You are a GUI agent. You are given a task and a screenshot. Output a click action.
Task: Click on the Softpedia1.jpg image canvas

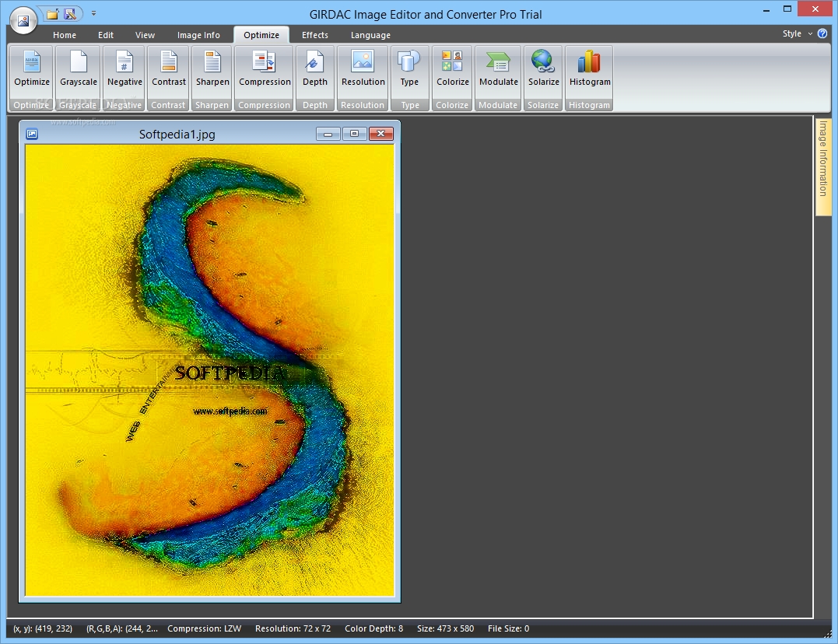point(209,369)
